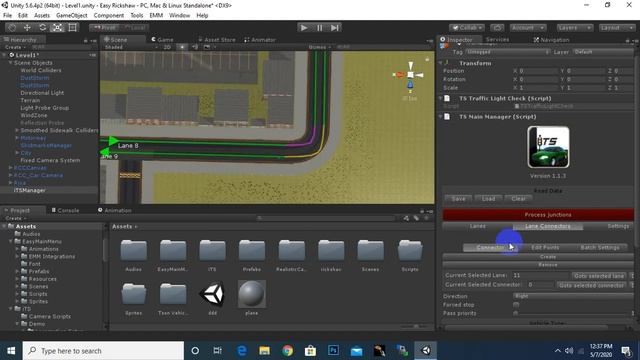Switch to the Game tab
Viewport: 640px width, 360px height.
click(162, 40)
